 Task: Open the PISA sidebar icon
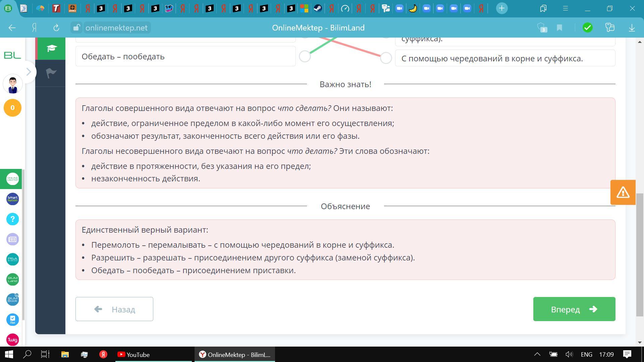coord(12,259)
